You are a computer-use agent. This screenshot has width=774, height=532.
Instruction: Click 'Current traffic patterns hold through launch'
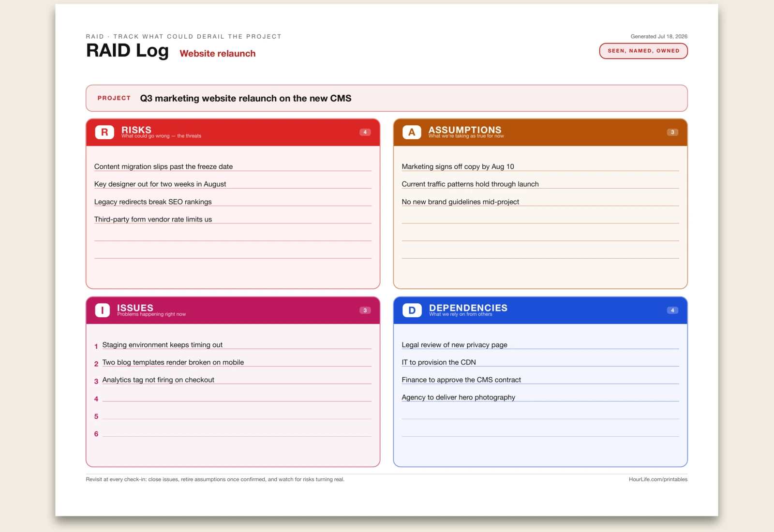[470, 184]
